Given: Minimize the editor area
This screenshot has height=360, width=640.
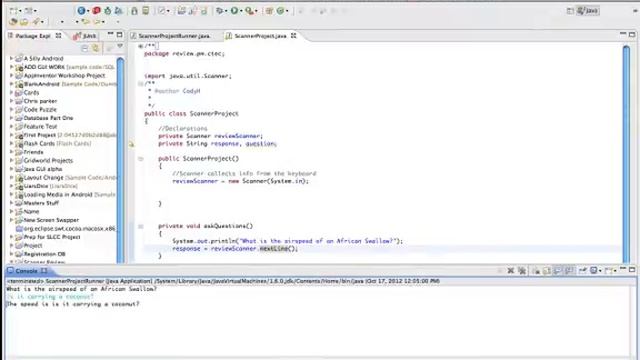Looking at the screenshot, I should point(623,34).
